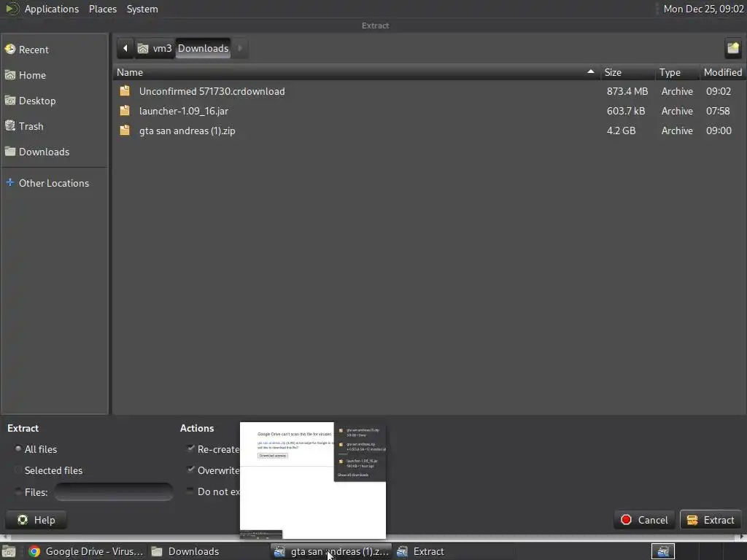Screen dimensions: 747x560
Task: Click the Help button
Action: pyautogui.click(x=36, y=520)
